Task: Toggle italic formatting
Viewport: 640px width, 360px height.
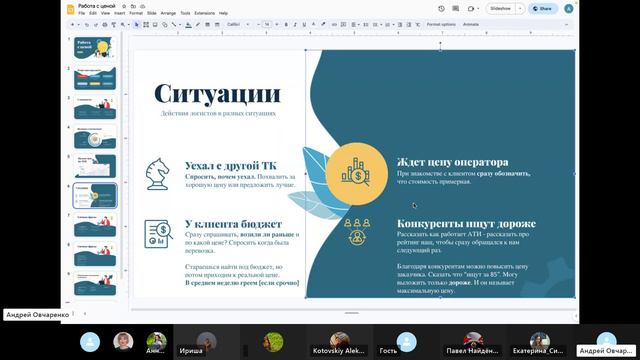Action: [x=295, y=24]
